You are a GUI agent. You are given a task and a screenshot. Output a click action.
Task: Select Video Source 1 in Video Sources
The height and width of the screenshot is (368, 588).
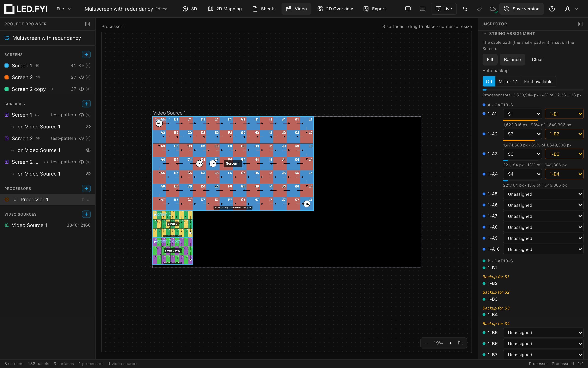pos(48,225)
